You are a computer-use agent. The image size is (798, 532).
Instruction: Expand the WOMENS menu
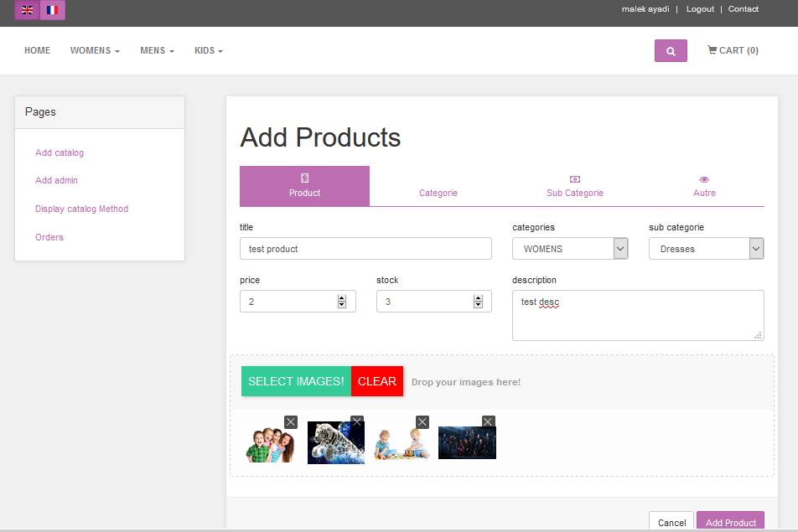95,50
